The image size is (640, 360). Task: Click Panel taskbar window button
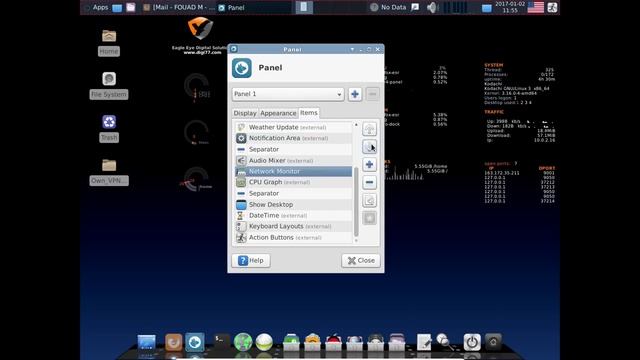(254, 7)
